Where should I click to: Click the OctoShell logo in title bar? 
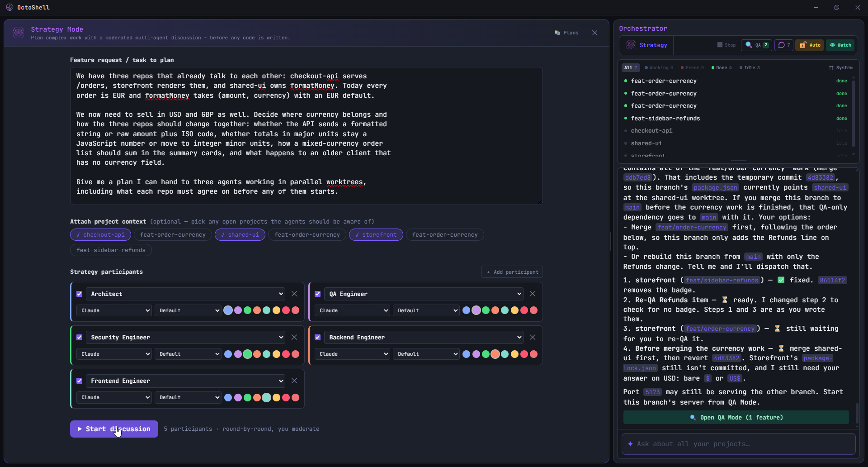point(9,7)
